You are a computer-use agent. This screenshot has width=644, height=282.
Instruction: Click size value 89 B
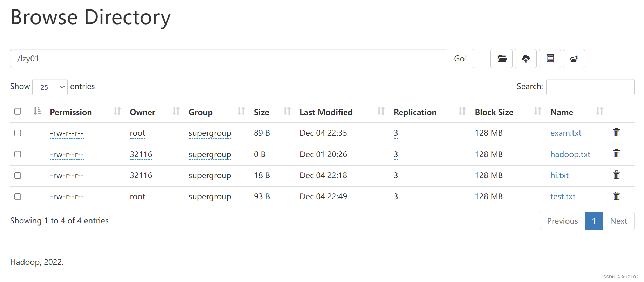point(262,133)
